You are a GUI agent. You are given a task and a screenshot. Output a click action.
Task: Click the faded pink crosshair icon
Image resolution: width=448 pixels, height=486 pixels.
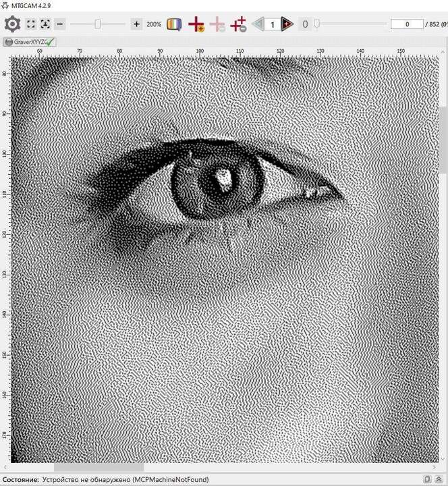click(x=218, y=25)
